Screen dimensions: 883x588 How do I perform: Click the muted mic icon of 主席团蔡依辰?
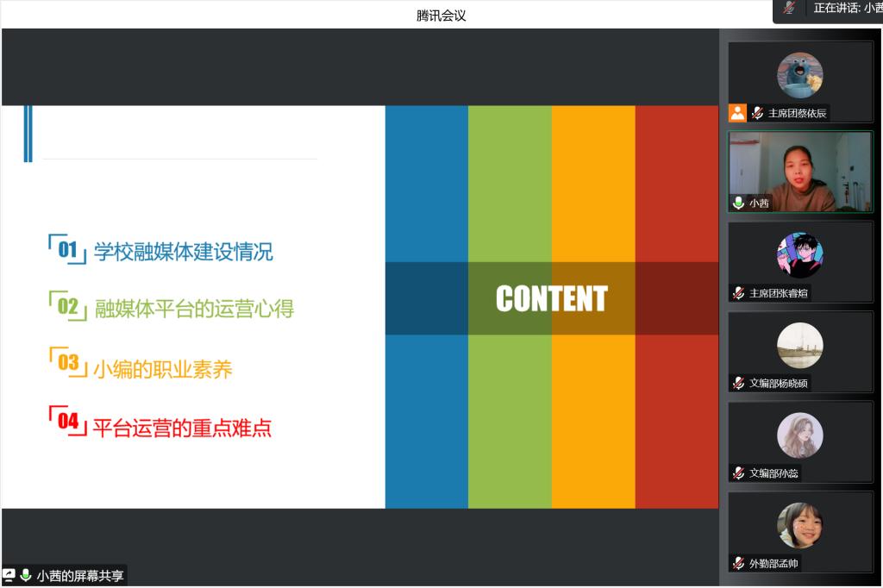(757, 113)
